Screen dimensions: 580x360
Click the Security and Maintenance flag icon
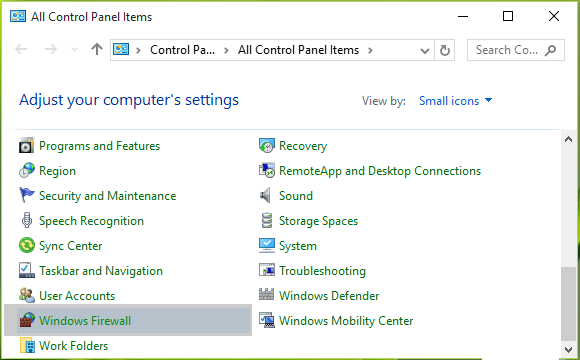(27, 195)
